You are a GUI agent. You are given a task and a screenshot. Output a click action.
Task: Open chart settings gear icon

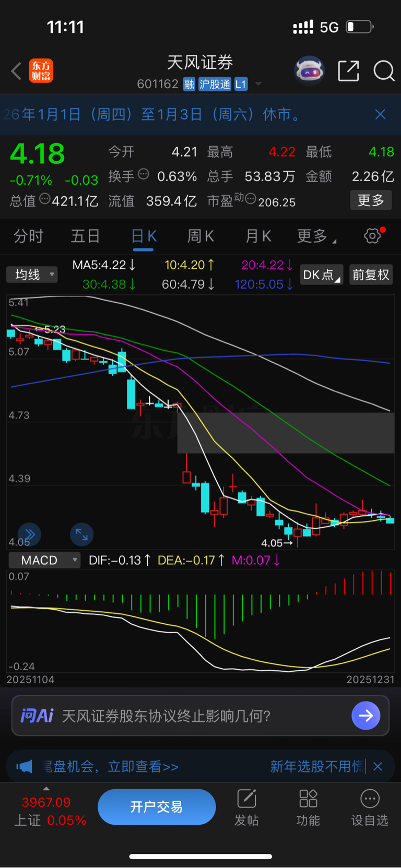[x=373, y=236]
